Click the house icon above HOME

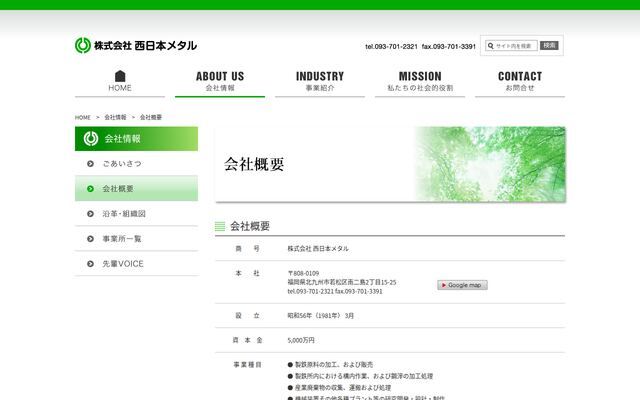click(120, 76)
